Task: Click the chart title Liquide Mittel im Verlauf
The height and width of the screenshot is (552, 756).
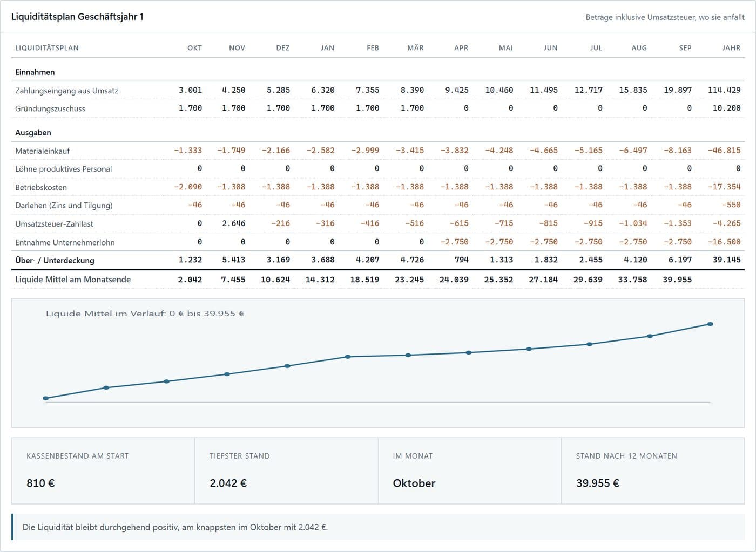Action: 145,314
